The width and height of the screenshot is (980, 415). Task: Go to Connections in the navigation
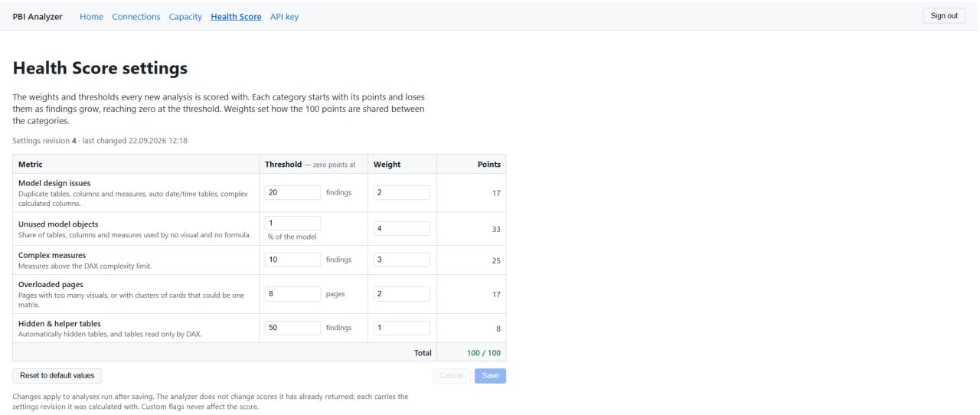(x=136, y=16)
